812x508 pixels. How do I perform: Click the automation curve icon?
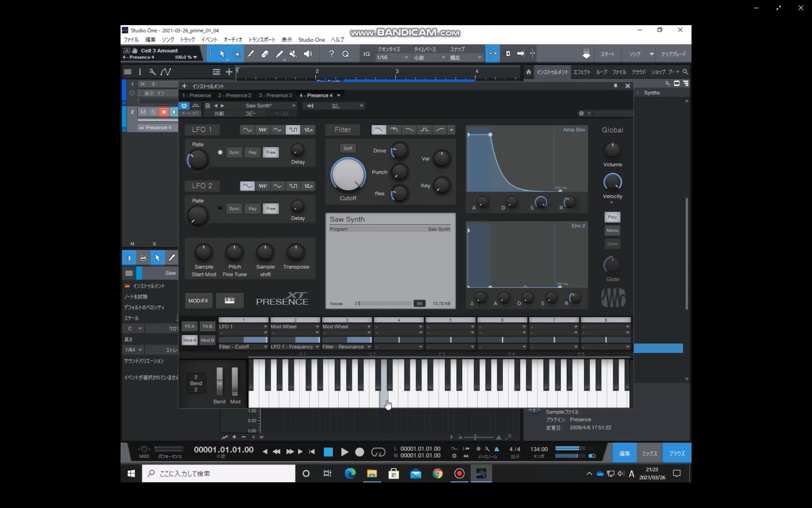tap(166, 72)
